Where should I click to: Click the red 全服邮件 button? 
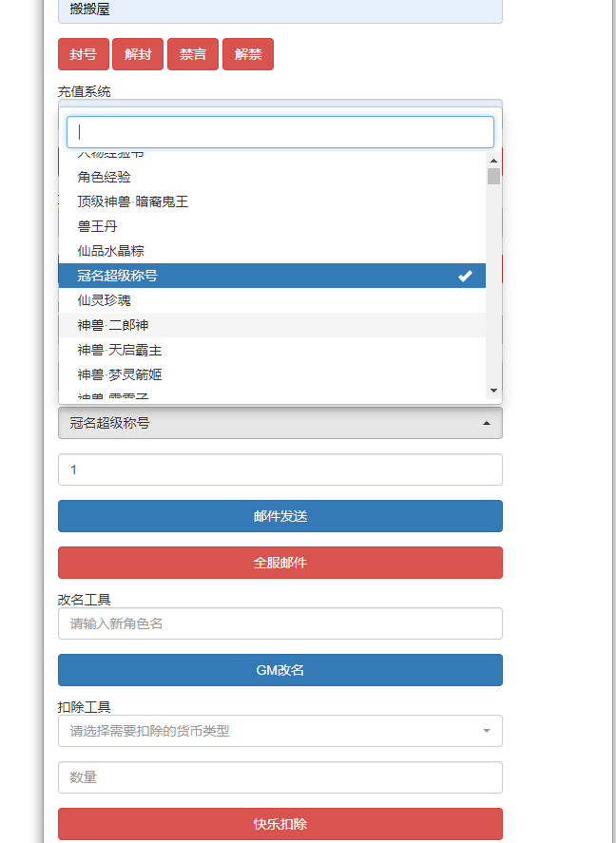[279, 563]
